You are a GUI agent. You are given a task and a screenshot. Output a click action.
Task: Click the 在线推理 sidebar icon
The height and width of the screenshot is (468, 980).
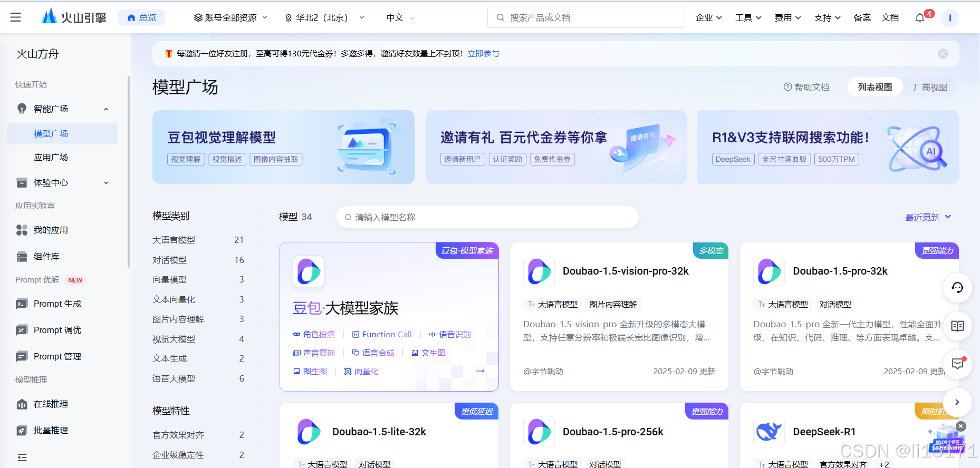click(22, 404)
